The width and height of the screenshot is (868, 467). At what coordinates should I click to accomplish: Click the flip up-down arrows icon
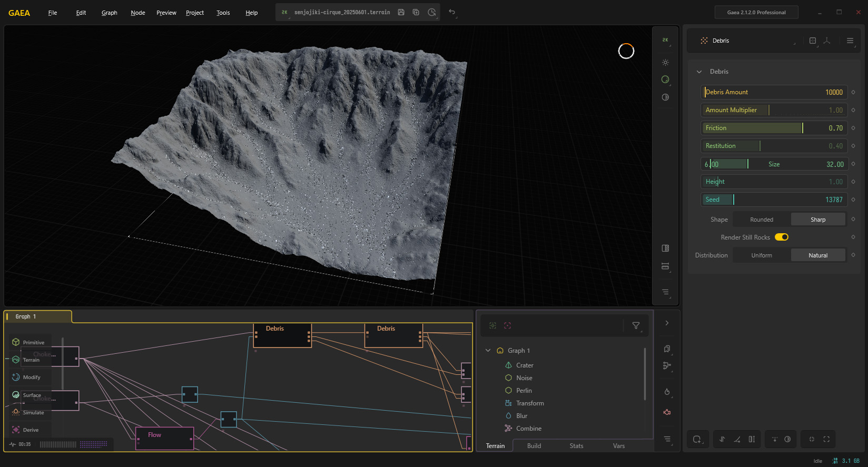(x=722, y=439)
